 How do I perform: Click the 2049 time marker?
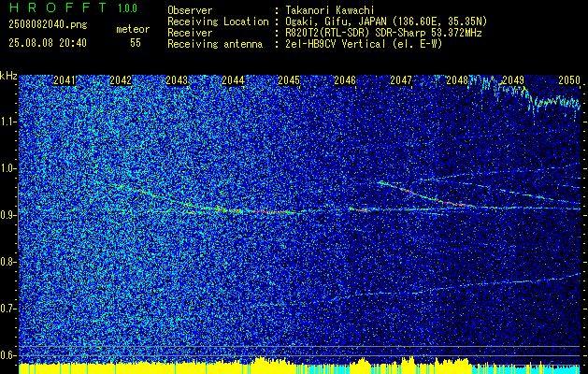(513, 79)
